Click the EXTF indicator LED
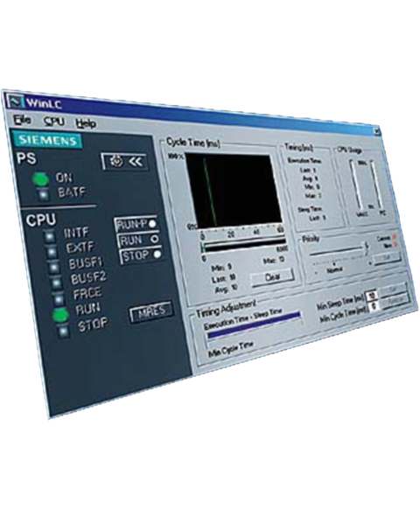The width and height of the screenshot is (420, 510). point(52,251)
